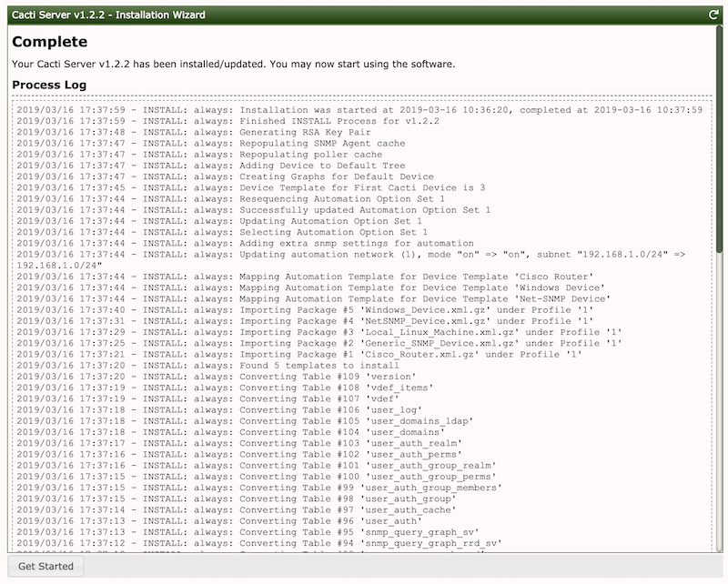Click Converting Table #97 'user_auth_cache' line

click(237, 511)
